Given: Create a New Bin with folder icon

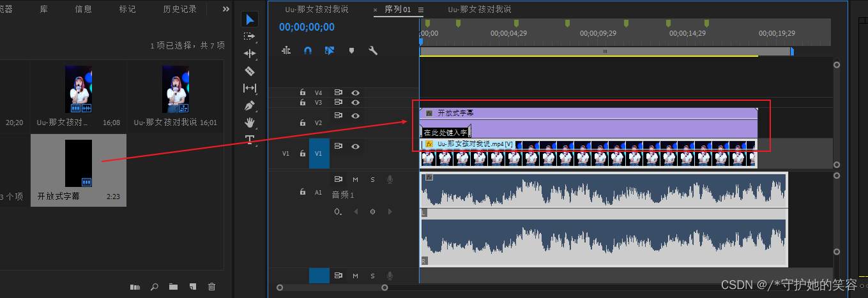Looking at the screenshot, I should [x=173, y=287].
